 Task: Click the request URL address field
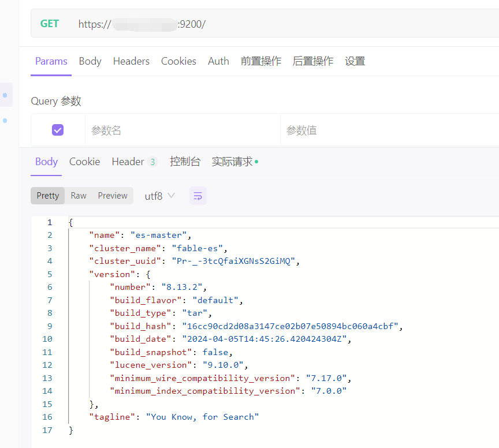tap(289, 24)
